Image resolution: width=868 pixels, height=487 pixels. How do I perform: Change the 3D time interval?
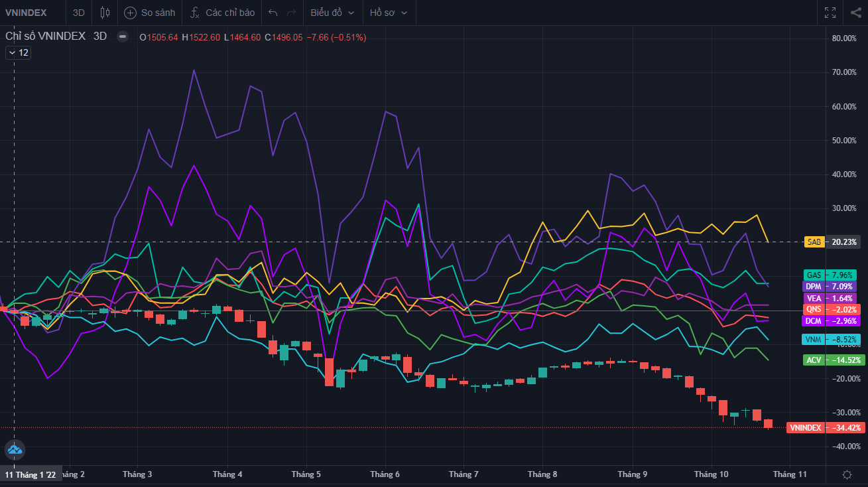coord(79,13)
